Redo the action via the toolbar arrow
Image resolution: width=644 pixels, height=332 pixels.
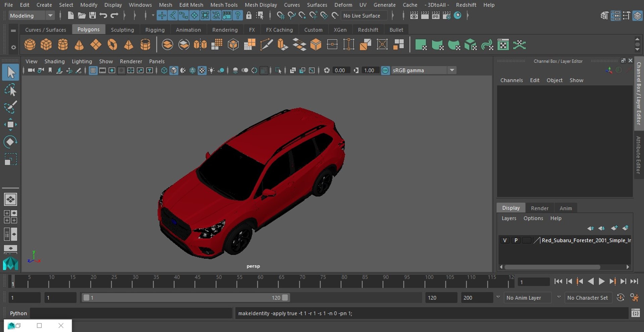[114, 15]
